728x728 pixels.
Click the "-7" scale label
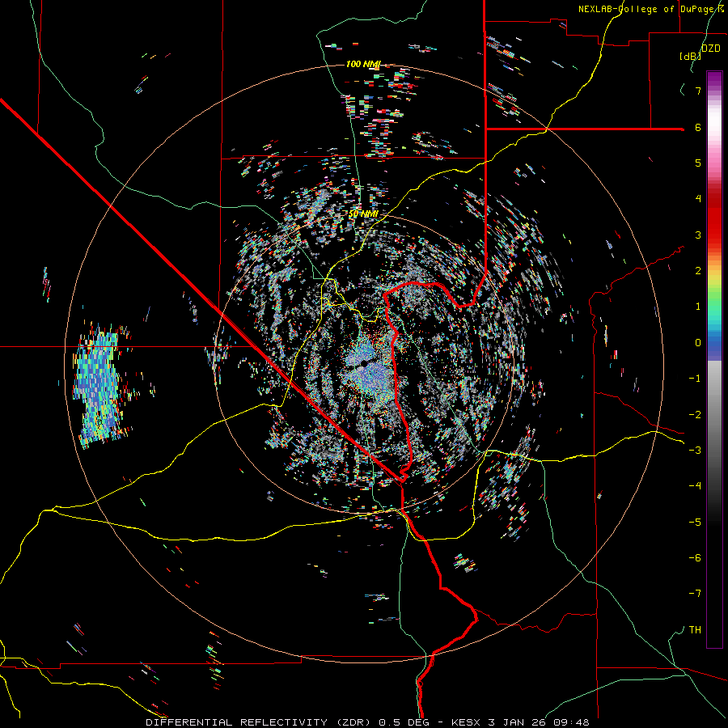(695, 594)
